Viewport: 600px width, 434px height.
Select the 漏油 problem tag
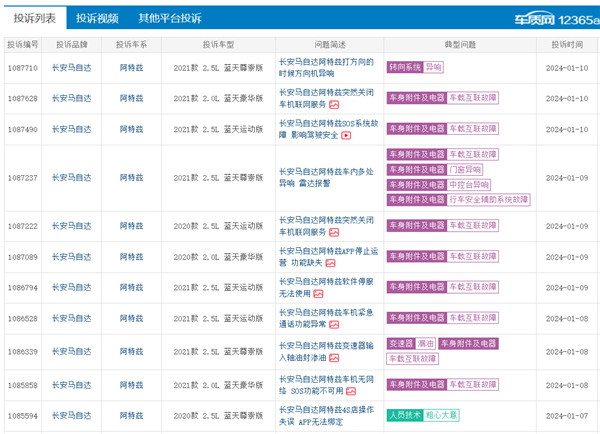pos(426,344)
